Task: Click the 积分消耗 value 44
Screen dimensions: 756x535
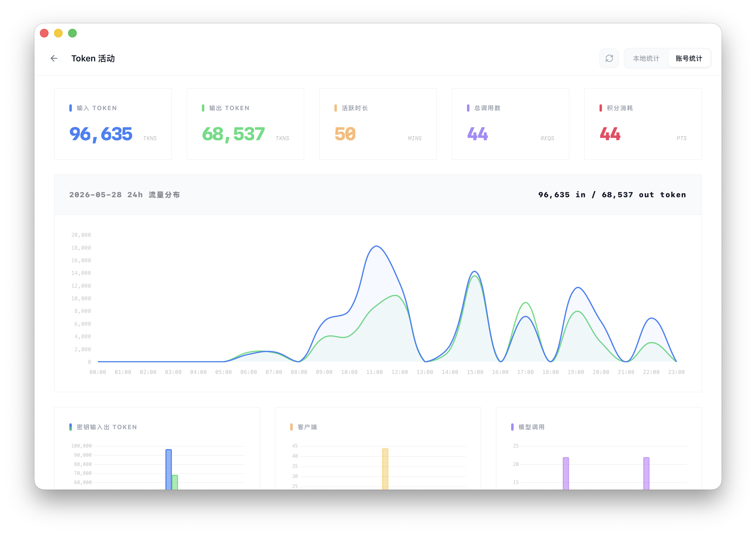Action: tap(610, 134)
